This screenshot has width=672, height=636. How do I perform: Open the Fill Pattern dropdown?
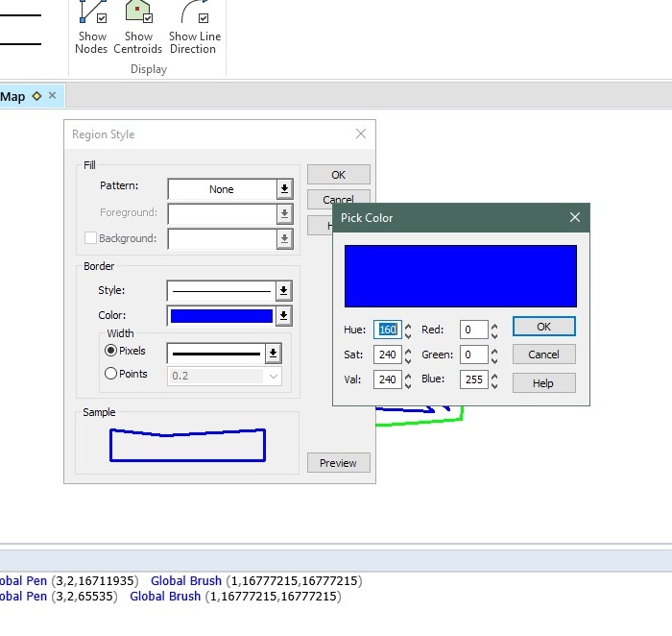[284, 189]
